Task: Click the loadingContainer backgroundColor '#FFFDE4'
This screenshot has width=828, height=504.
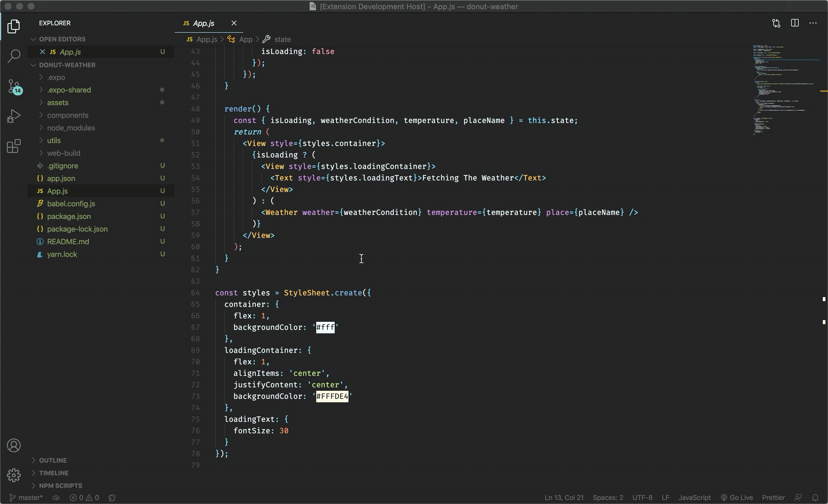Action: [x=331, y=396]
